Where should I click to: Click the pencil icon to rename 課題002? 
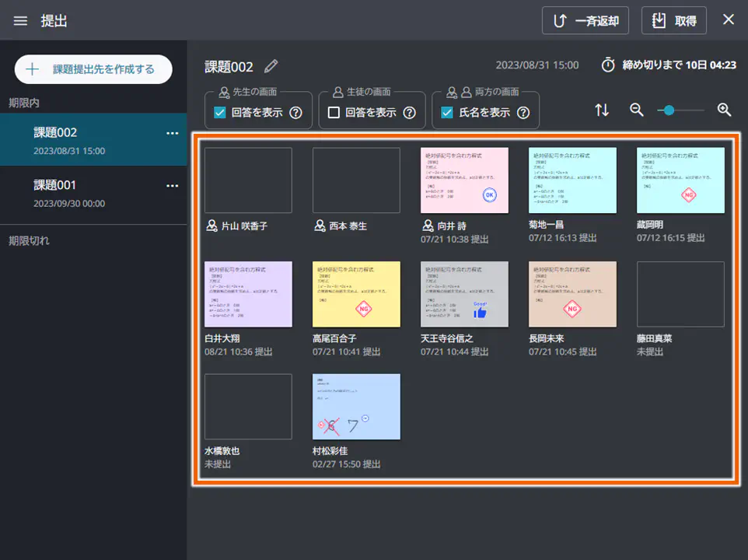click(x=271, y=67)
